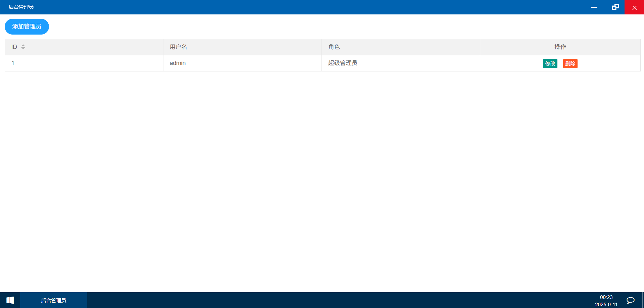Click the 用户名 column header
This screenshot has height=308, width=644.
[x=178, y=47]
